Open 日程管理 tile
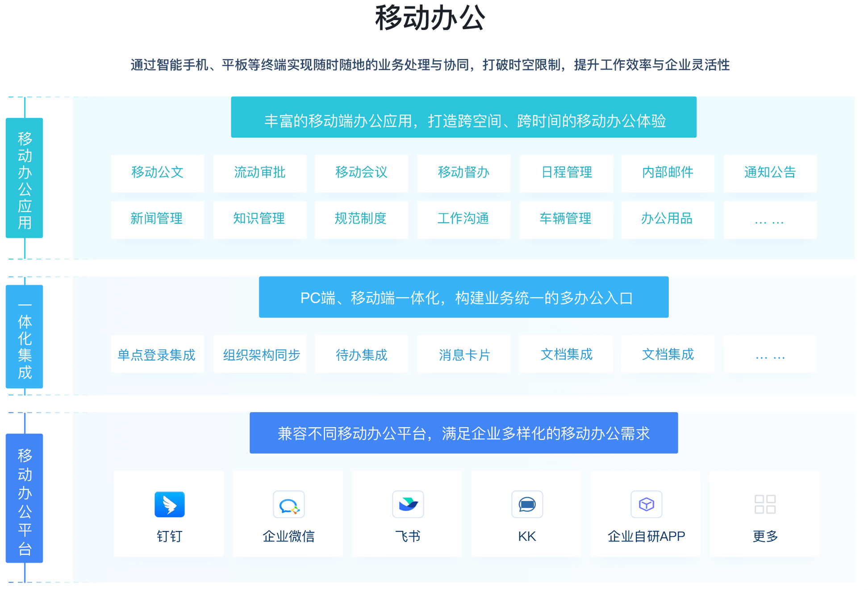The height and width of the screenshot is (590, 868). (566, 173)
